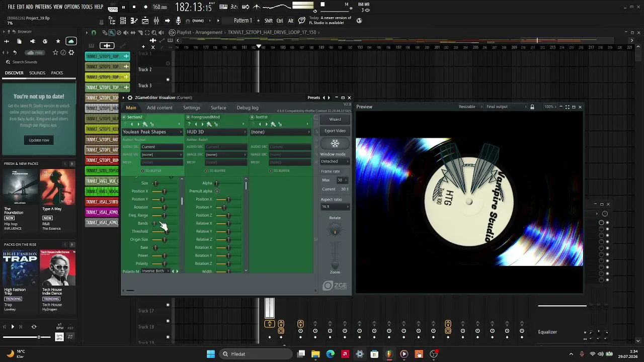644x362 pixels.
Task: Select the browser cloud icon tab
Action: coord(71,41)
